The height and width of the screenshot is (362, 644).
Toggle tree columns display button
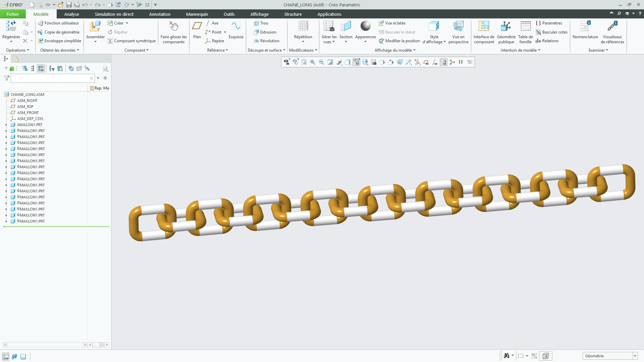tap(41, 68)
